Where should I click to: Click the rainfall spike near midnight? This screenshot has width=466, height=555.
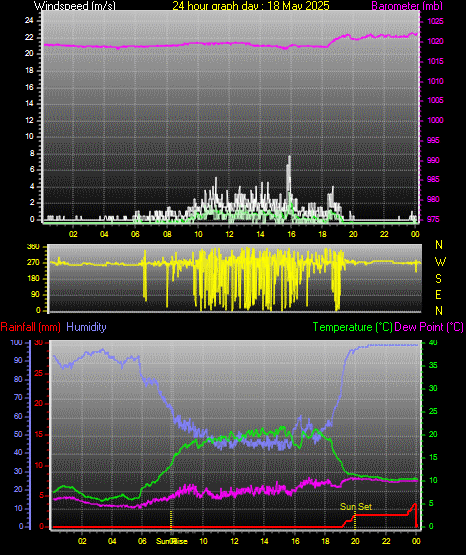pos(415,505)
